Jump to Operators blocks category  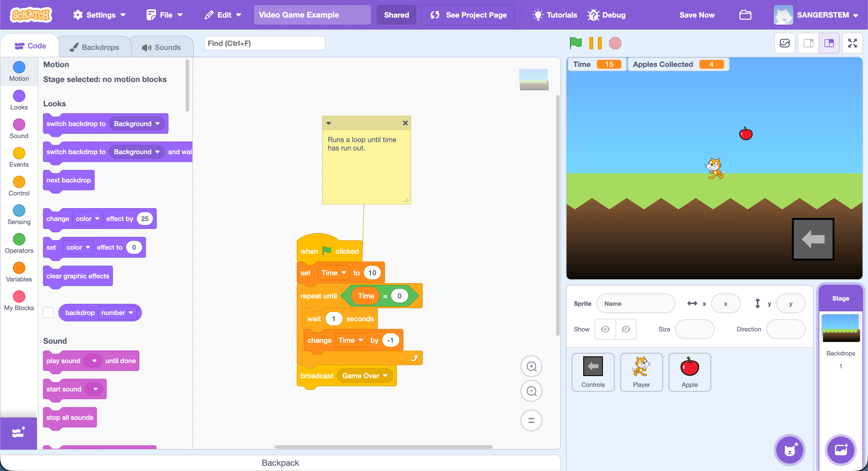[x=19, y=244]
